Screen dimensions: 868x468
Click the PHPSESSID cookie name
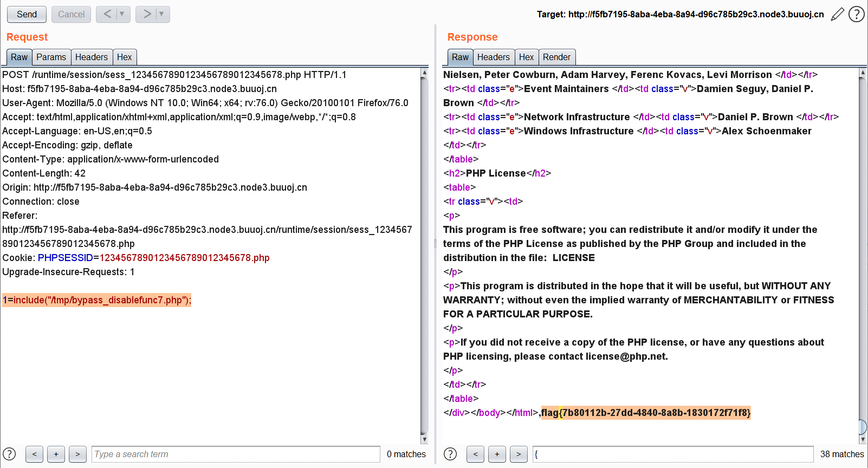click(x=65, y=258)
